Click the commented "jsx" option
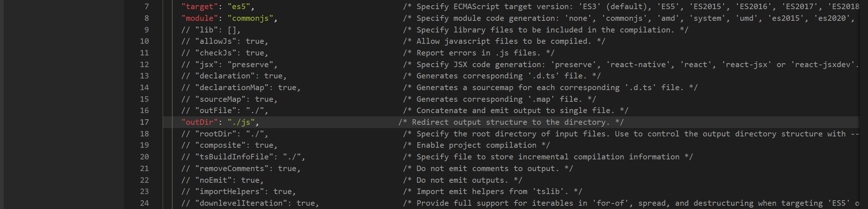The width and height of the screenshot is (868, 209). (230, 65)
